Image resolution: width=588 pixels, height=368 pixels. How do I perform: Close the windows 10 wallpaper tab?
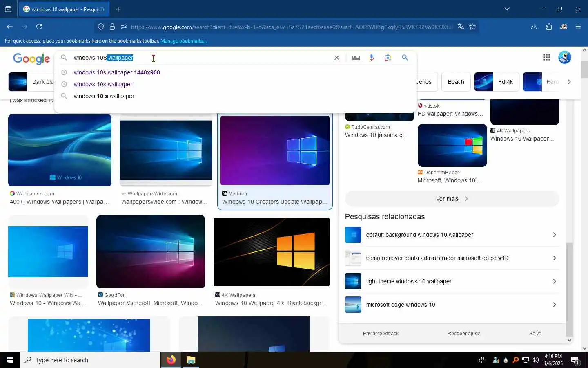coord(102,9)
